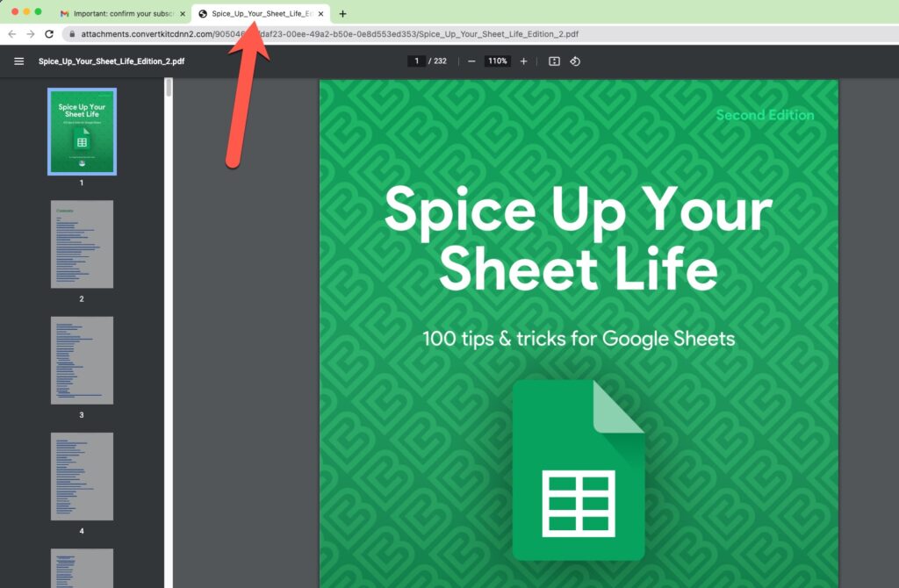
Task: Switch to the Gmail Important: confirm tab
Action: (x=123, y=14)
